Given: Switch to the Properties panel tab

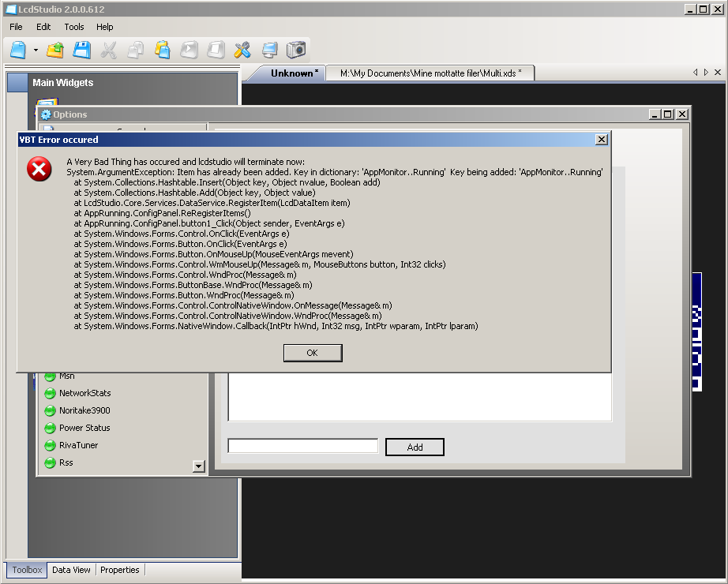Looking at the screenshot, I should 120,570.
